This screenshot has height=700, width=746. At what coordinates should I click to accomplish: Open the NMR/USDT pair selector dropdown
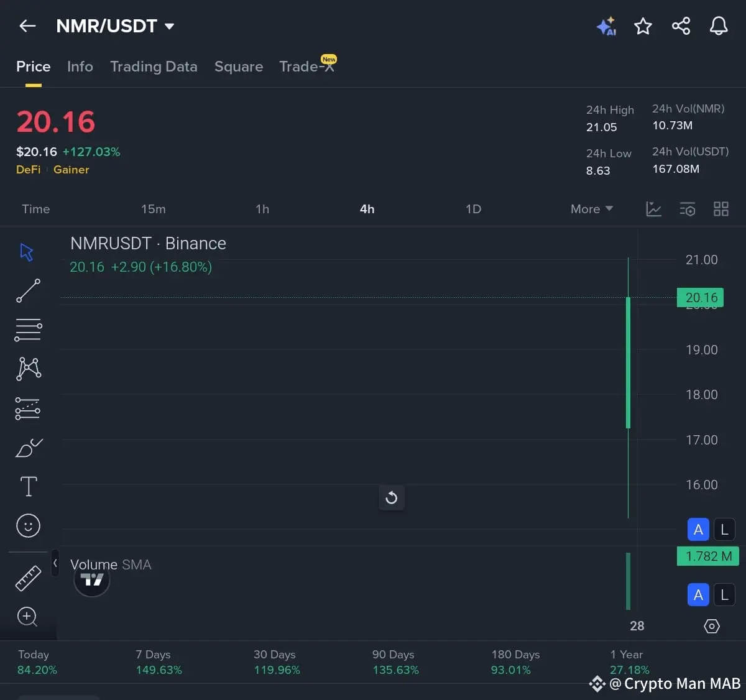[115, 26]
